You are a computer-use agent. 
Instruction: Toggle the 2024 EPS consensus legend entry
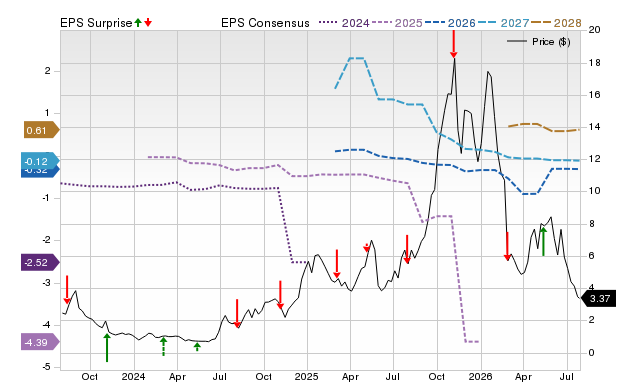(x=344, y=23)
